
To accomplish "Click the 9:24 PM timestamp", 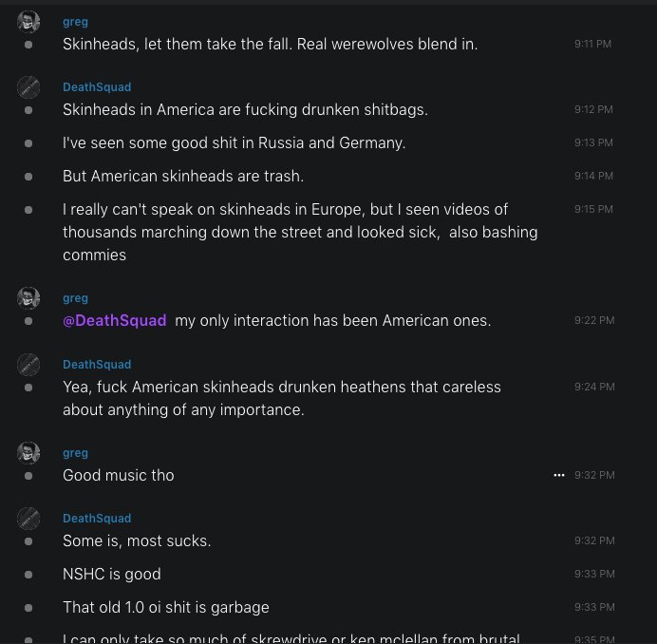I will coord(593,387).
